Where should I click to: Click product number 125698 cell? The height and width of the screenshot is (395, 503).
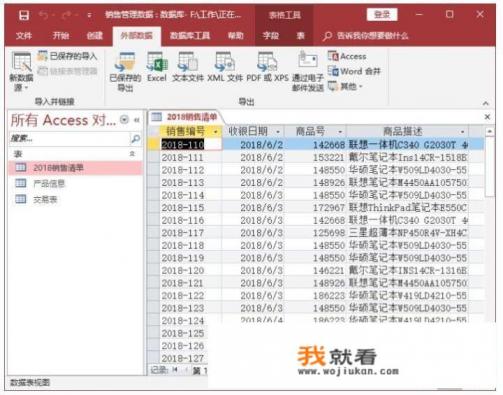click(x=316, y=233)
